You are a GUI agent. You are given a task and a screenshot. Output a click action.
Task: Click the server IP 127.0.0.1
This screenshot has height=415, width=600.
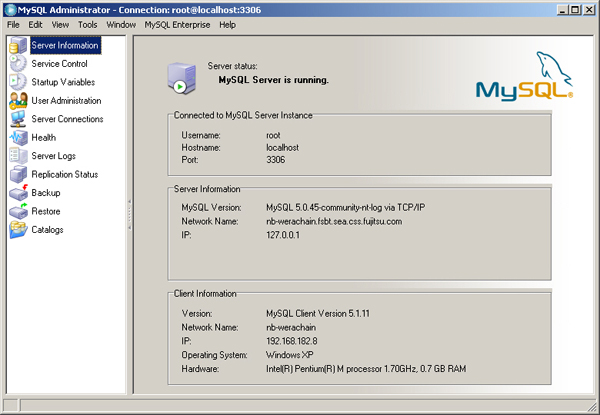coord(283,235)
